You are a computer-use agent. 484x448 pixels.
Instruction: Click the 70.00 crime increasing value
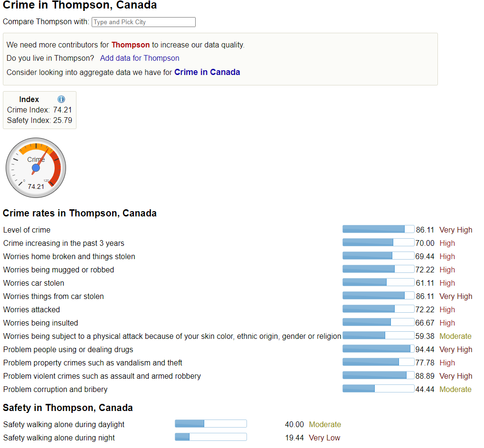coord(425,243)
